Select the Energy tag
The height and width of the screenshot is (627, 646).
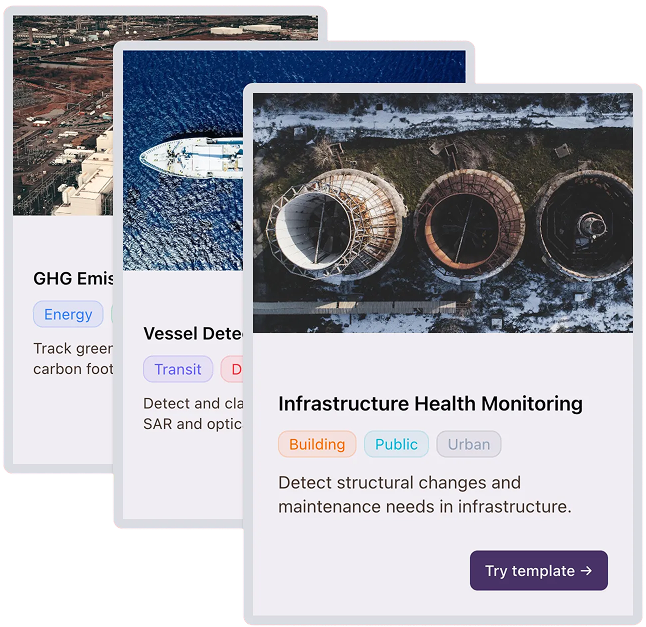[x=68, y=314]
